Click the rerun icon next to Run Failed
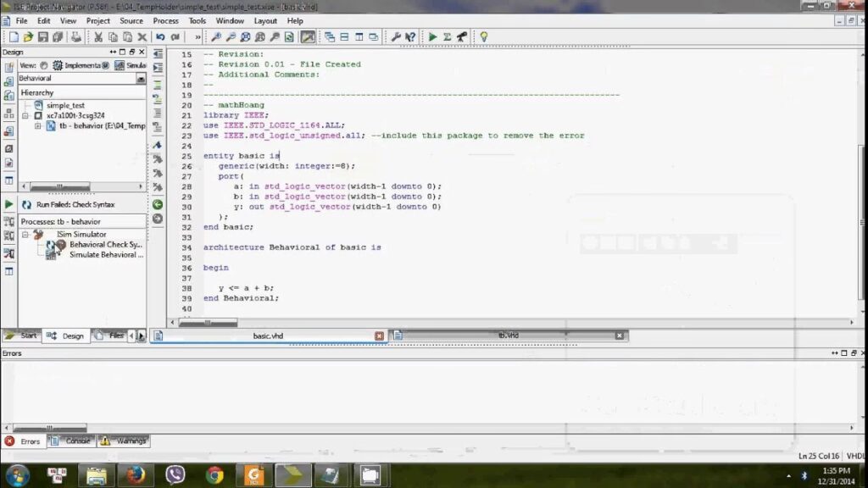The image size is (868, 488). pyautogui.click(x=26, y=205)
